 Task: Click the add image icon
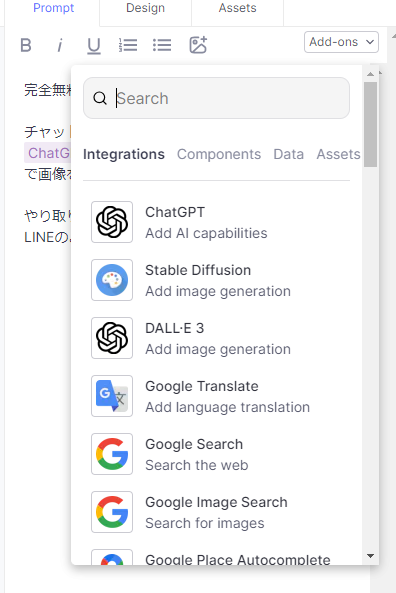click(198, 45)
